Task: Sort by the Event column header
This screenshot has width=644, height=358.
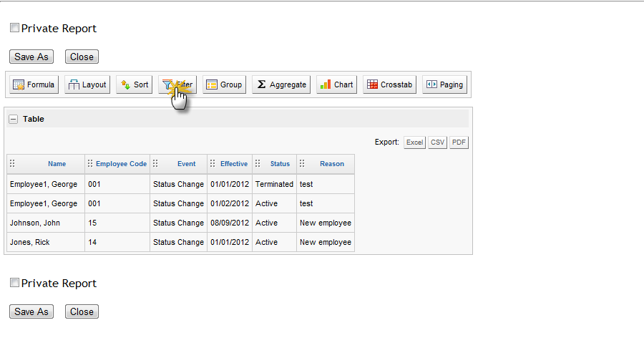Action: [187, 163]
